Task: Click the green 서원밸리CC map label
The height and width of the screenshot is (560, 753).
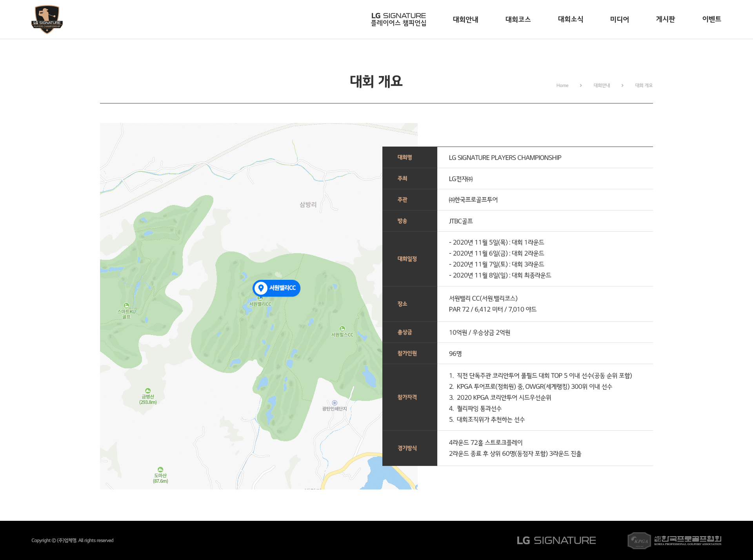Action: click(260, 304)
